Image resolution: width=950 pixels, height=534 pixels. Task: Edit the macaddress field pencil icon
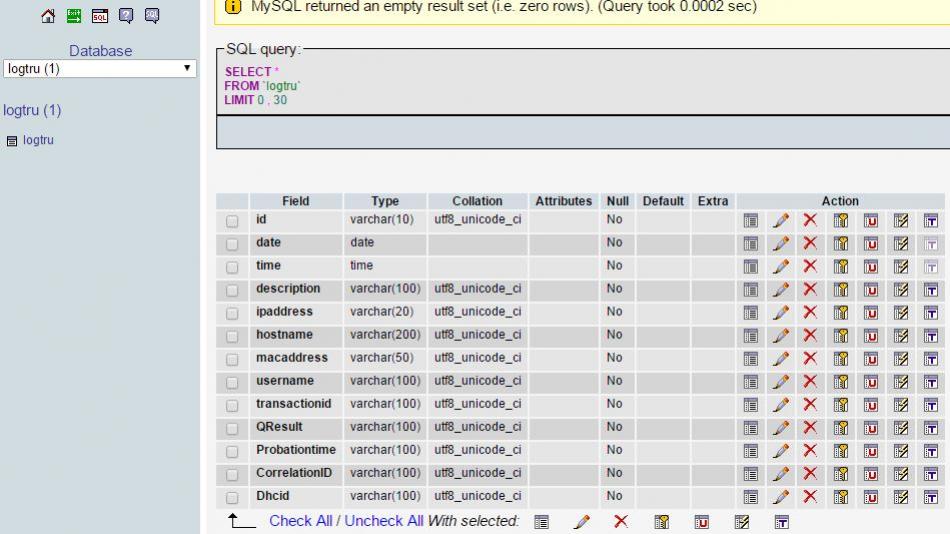click(780, 359)
